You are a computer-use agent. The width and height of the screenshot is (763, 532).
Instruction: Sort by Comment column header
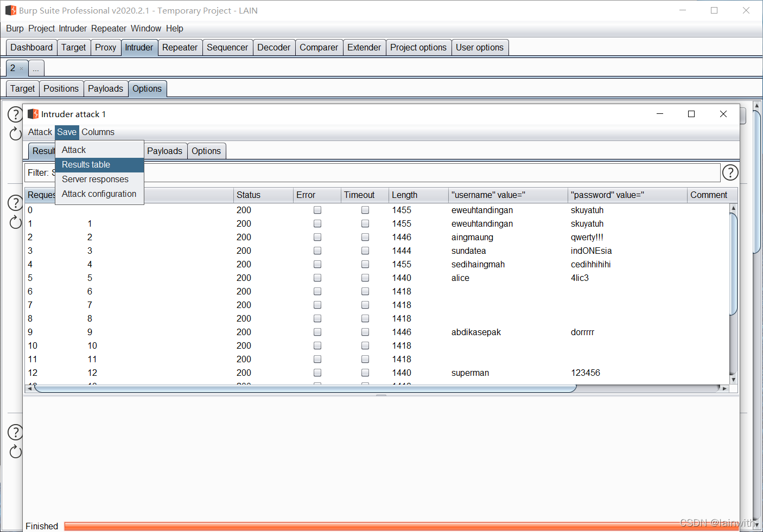click(713, 195)
